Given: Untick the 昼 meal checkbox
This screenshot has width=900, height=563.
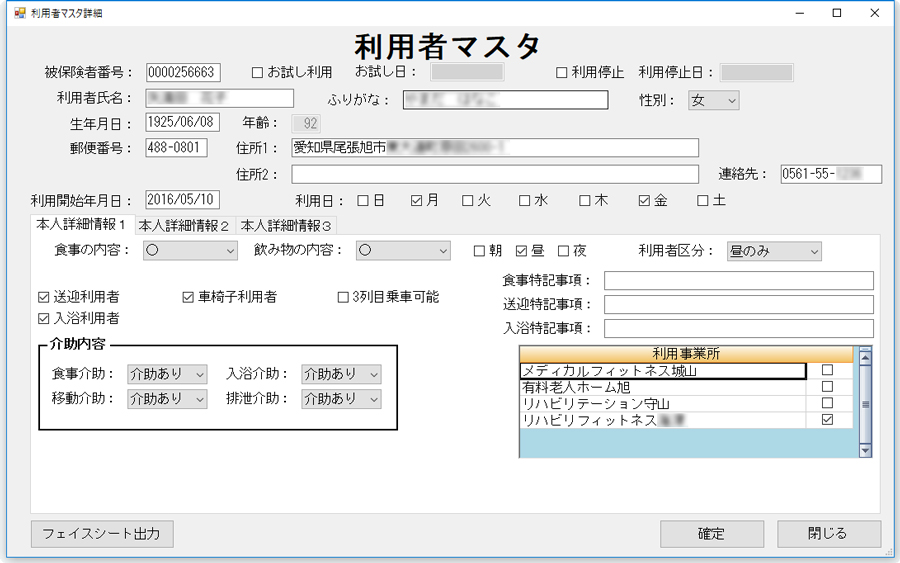Looking at the screenshot, I should 521,251.
